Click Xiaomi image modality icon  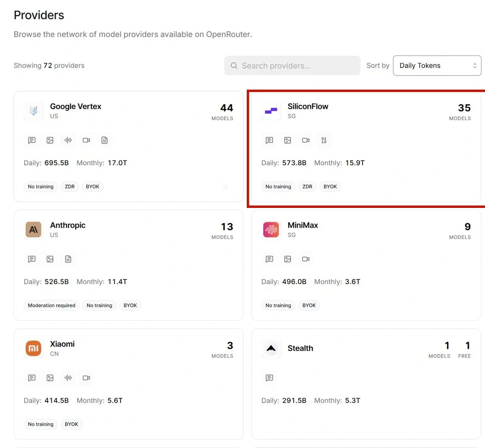tap(50, 378)
